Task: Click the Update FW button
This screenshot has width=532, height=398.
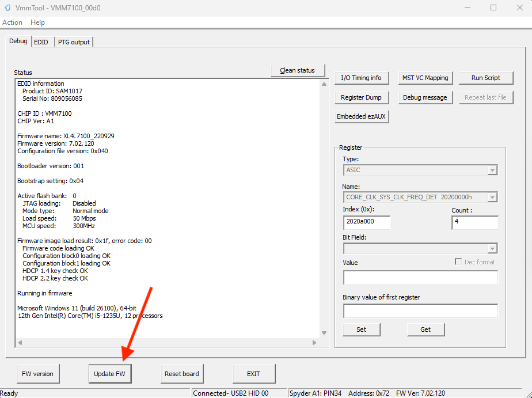Action: coord(110,373)
